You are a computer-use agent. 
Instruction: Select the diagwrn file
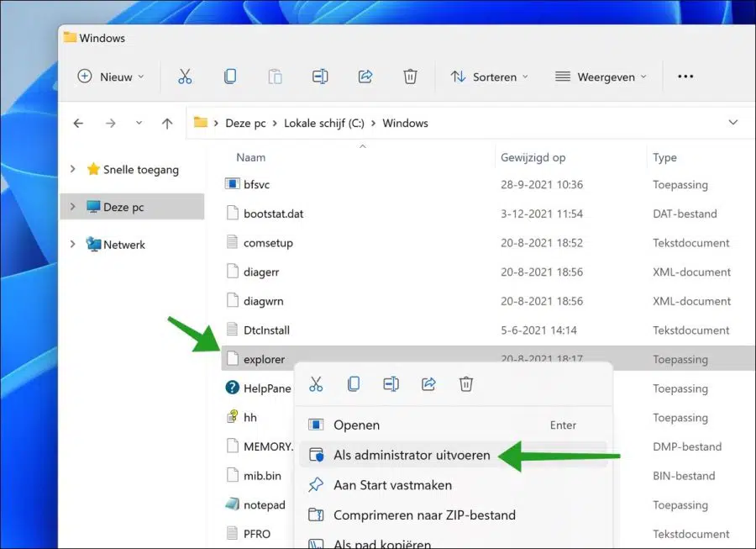[x=263, y=301]
